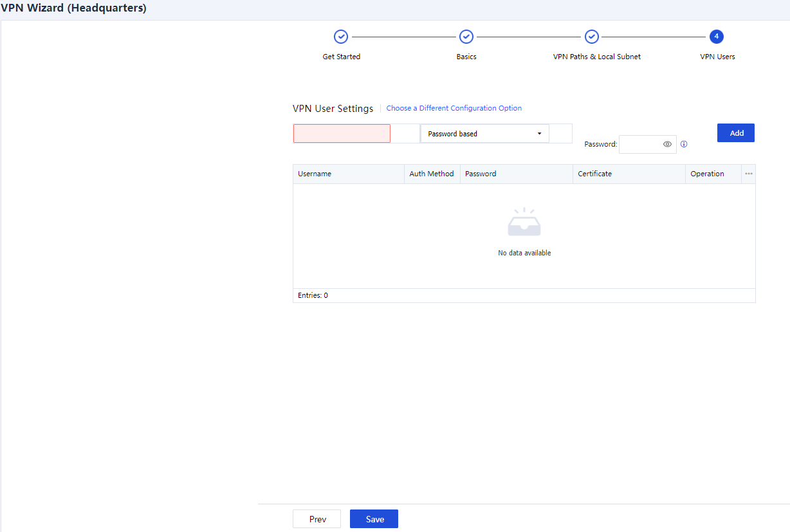Open the Password based authentication dropdown

pos(484,134)
